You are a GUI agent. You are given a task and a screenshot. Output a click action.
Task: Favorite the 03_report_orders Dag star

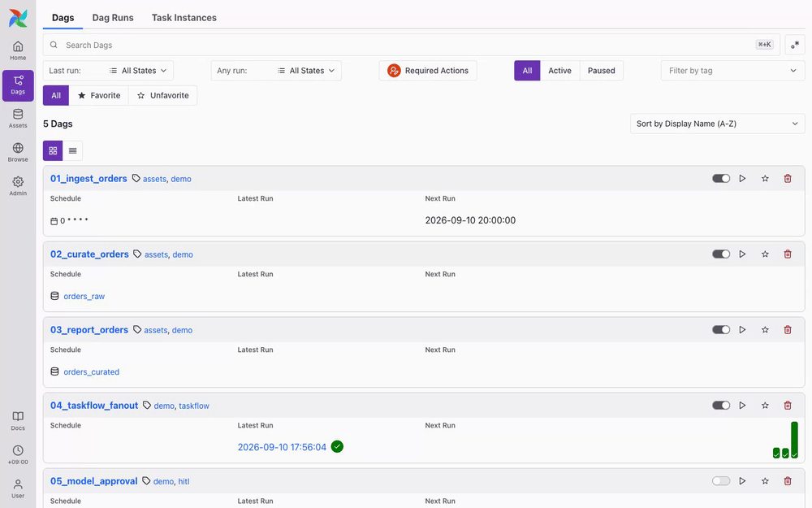click(x=765, y=330)
